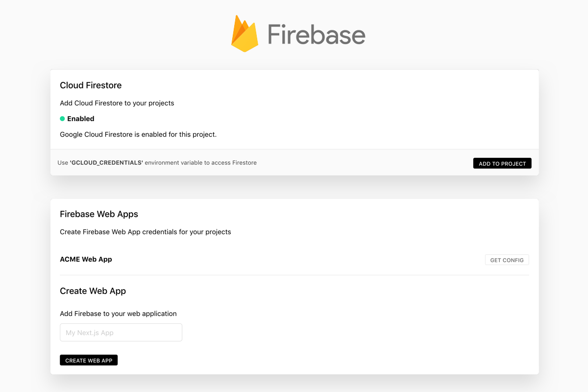This screenshot has height=392, width=588.
Task: Click the Create Web App heading
Action: [x=93, y=291]
